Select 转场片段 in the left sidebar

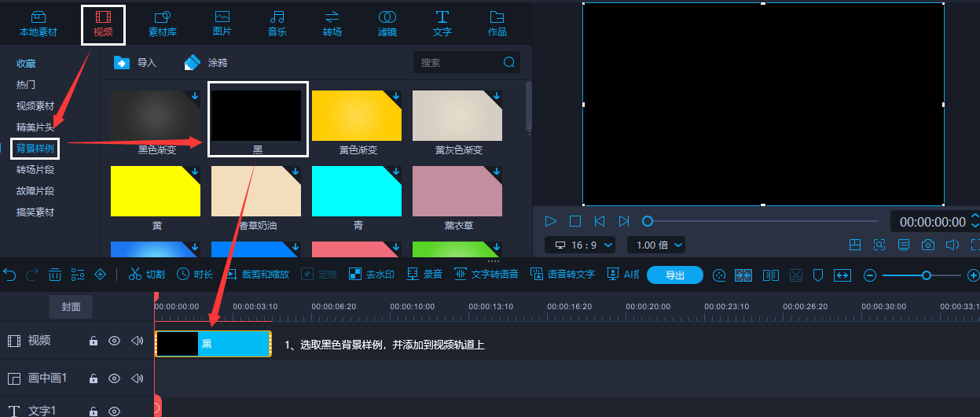point(35,170)
